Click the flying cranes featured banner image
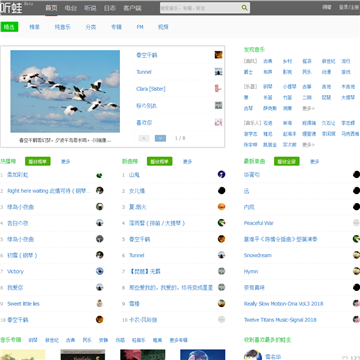Screen dimensions: 360x360 (x=65, y=91)
